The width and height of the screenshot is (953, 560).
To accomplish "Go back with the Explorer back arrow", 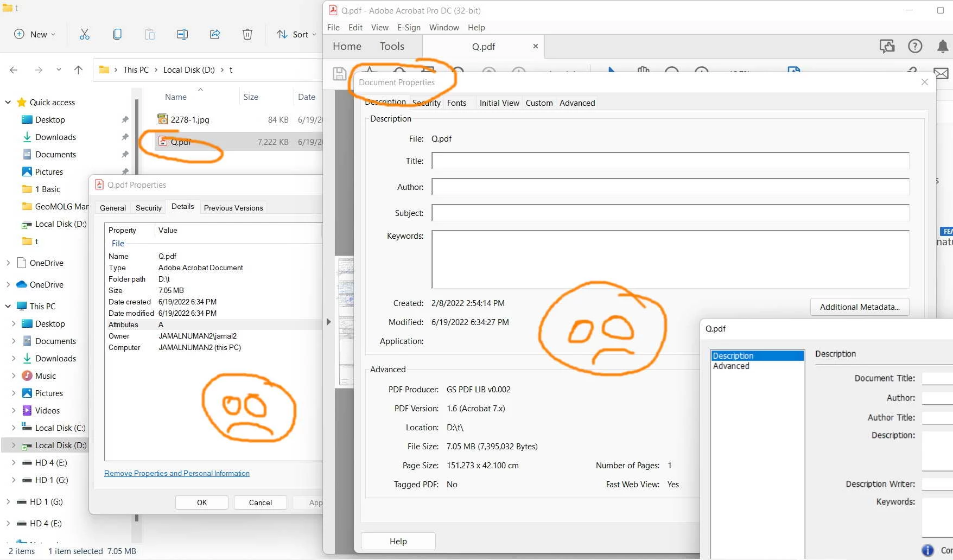I will [x=14, y=70].
